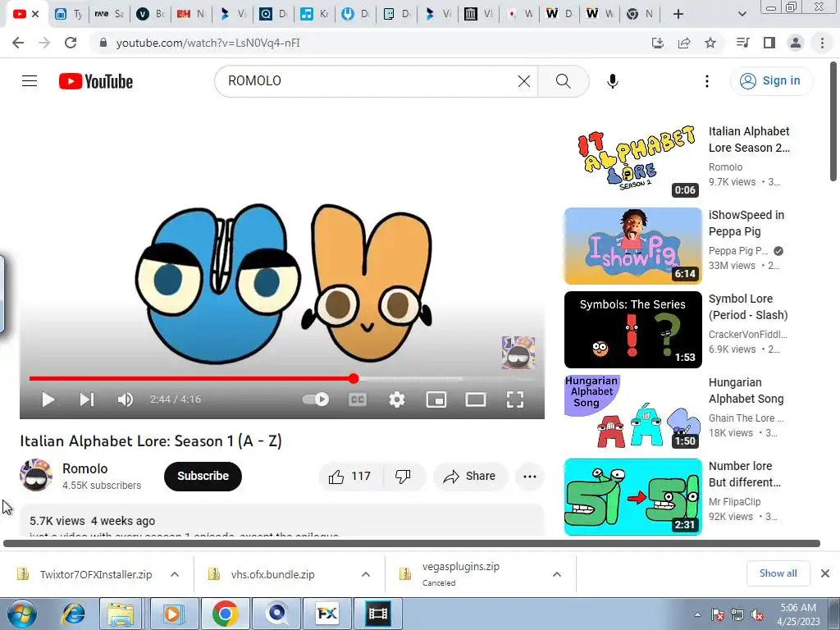Open iShowSpeed in Peppa Pig title
The image size is (840, 630).
click(x=746, y=223)
